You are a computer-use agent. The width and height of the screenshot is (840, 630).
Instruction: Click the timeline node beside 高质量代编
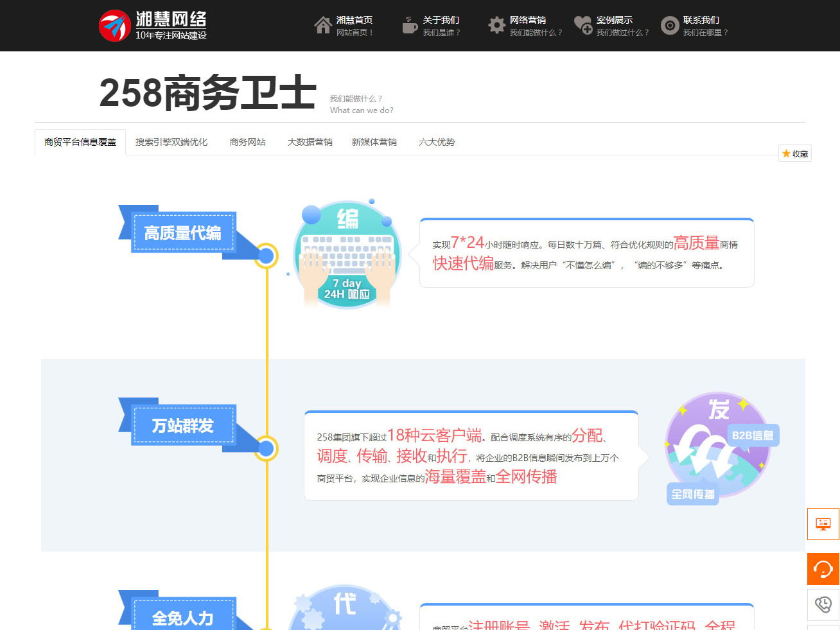(266, 256)
